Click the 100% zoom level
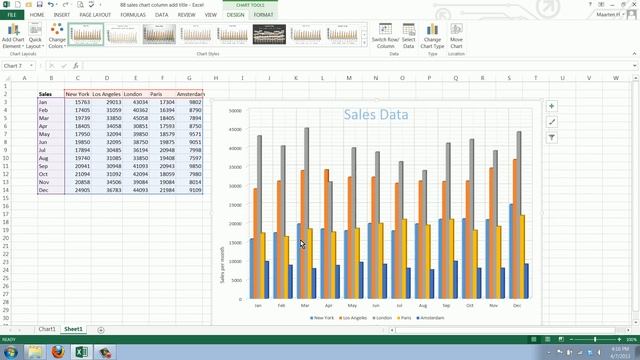This screenshot has width=640, height=360. pos(631,339)
